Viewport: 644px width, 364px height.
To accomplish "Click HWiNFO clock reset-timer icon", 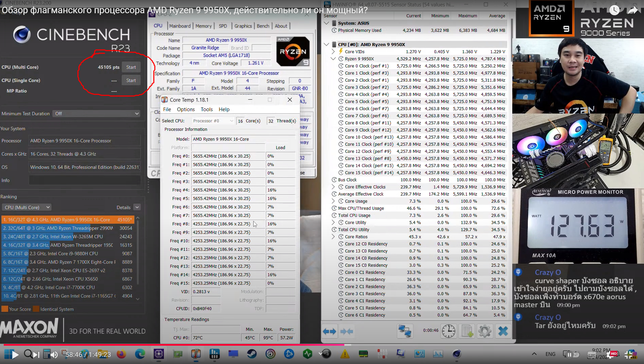I will coord(449,331).
